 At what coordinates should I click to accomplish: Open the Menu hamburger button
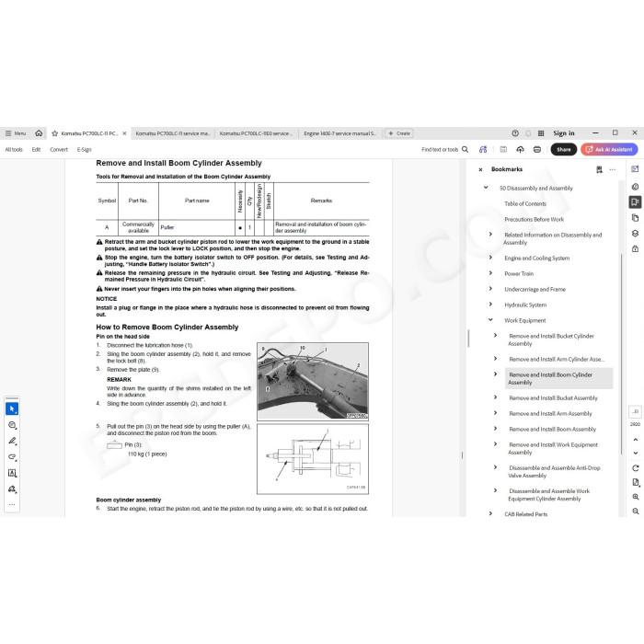pos(16,133)
